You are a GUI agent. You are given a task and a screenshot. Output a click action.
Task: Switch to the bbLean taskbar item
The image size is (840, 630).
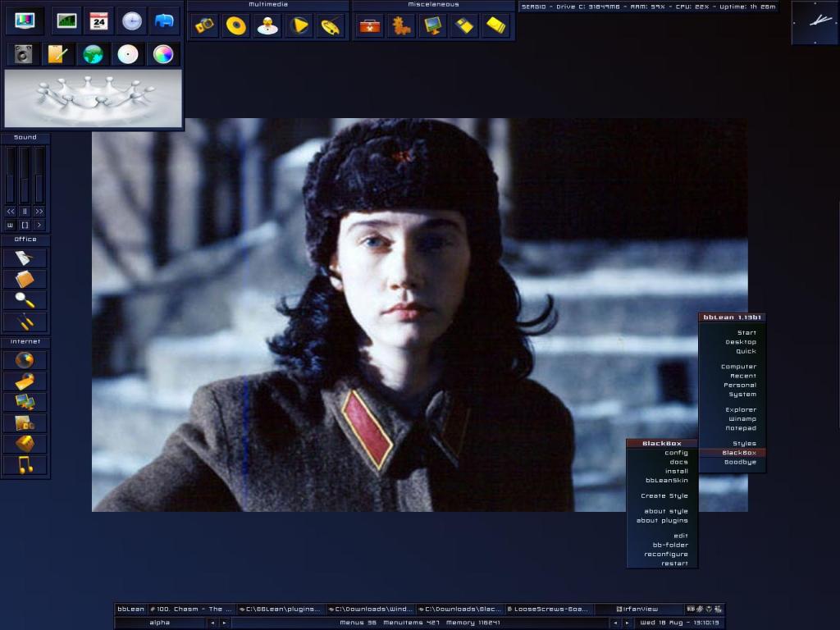coord(130,609)
